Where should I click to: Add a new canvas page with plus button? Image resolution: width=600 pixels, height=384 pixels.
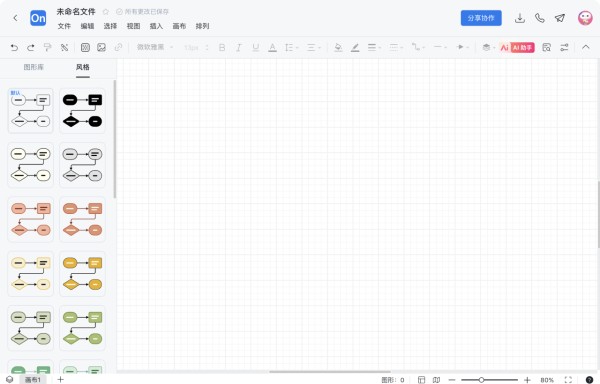coord(60,379)
